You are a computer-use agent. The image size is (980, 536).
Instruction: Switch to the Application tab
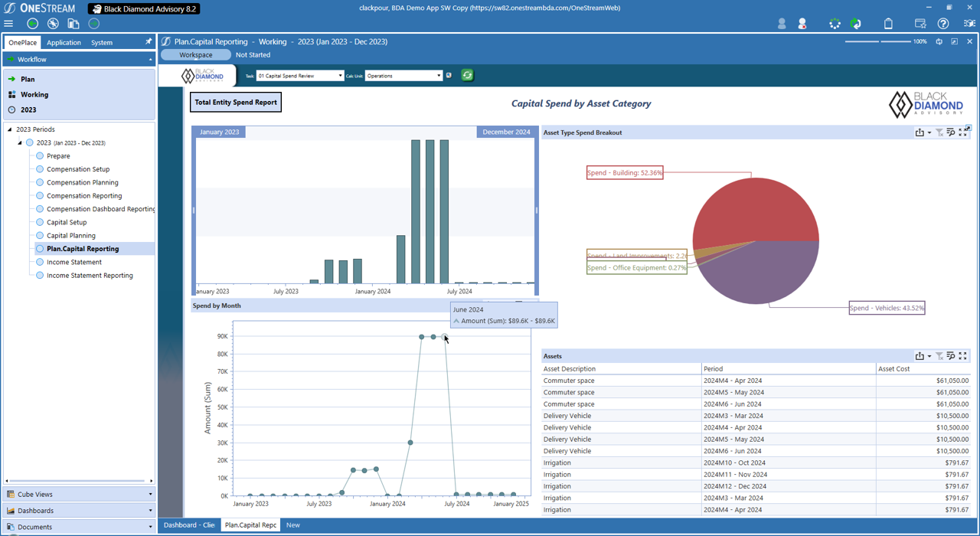(x=64, y=43)
